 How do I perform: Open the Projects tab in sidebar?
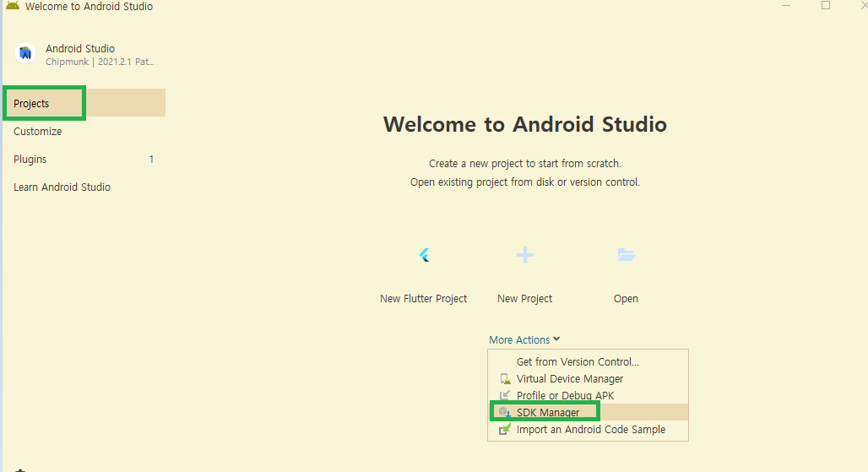pyautogui.click(x=84, y=103)
